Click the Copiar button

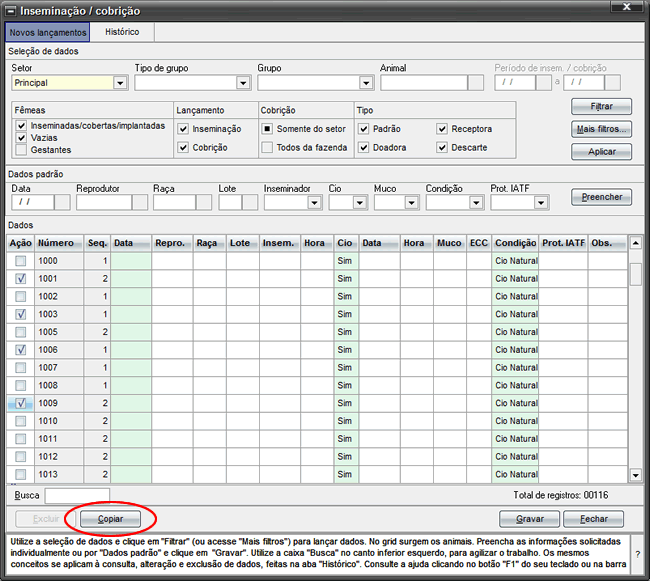coord(110,519)
